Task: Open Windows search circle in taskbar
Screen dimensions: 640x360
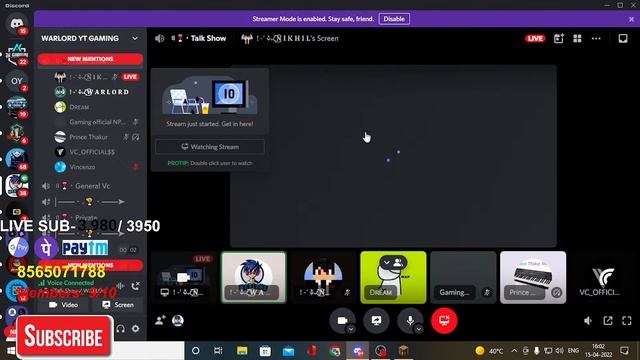Action: point(196,351)
